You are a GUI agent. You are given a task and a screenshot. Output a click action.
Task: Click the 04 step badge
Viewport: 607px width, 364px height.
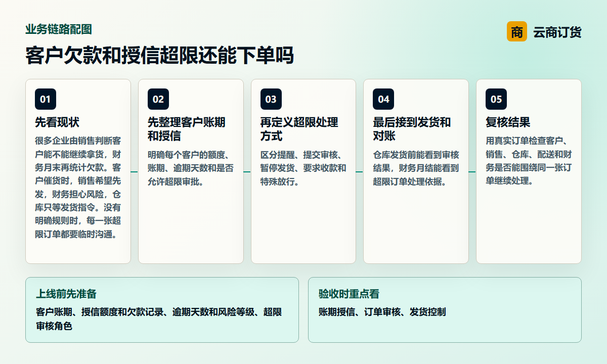(x=383, y=99)
